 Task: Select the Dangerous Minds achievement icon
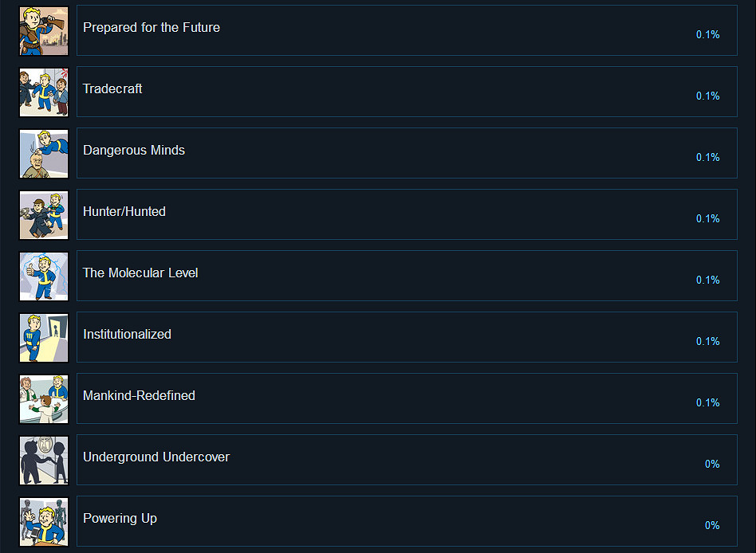coord(44,153)
